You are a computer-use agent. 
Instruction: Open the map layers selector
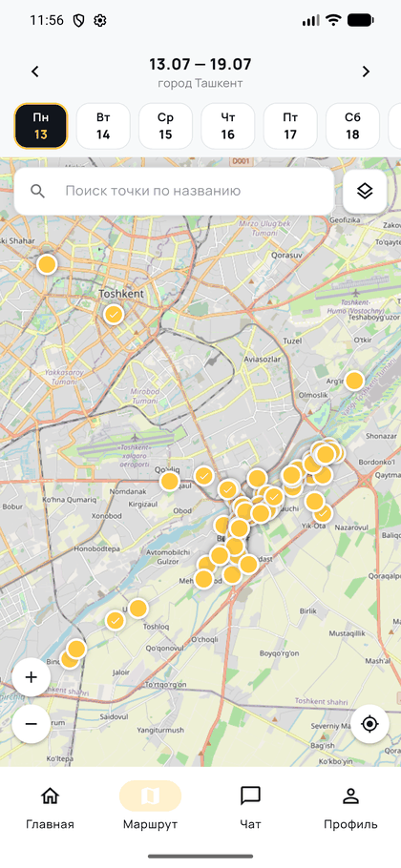(x=365, y=191)
